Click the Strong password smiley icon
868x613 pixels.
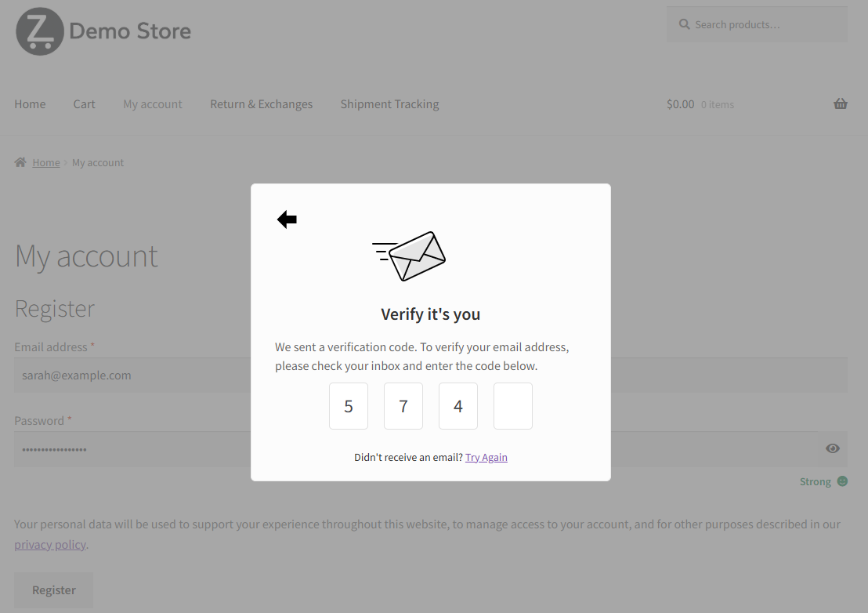point(842,481)
